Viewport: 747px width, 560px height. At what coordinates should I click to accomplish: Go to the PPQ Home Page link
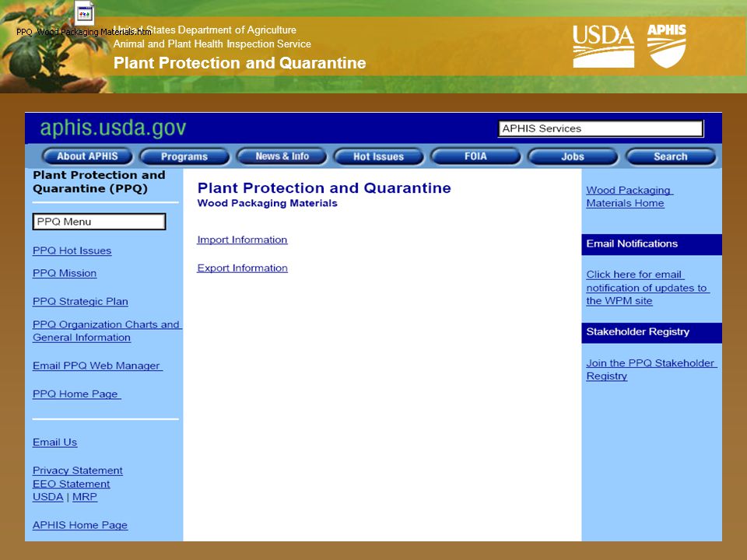point(76,394)
